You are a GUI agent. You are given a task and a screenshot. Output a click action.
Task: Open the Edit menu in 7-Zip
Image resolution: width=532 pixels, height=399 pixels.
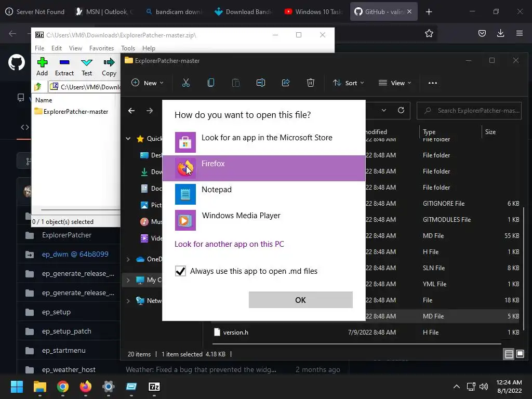click(56, 48)
